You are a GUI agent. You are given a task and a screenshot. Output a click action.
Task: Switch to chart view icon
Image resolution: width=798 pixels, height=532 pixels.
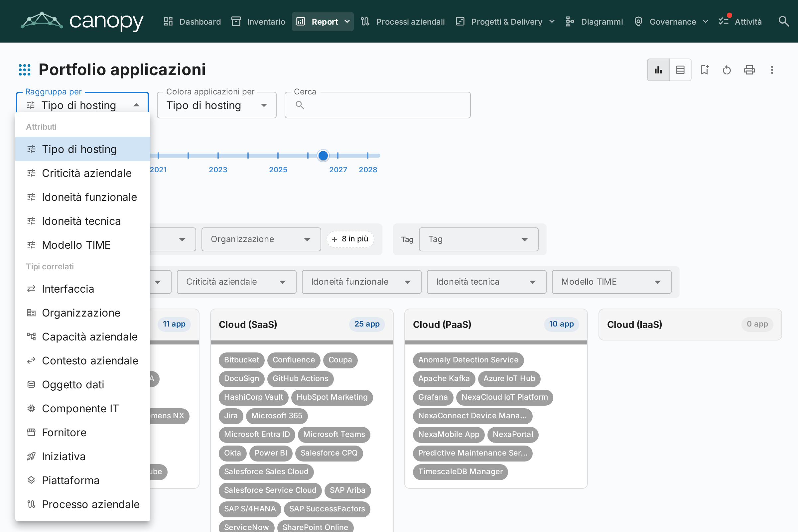point(658,70)
